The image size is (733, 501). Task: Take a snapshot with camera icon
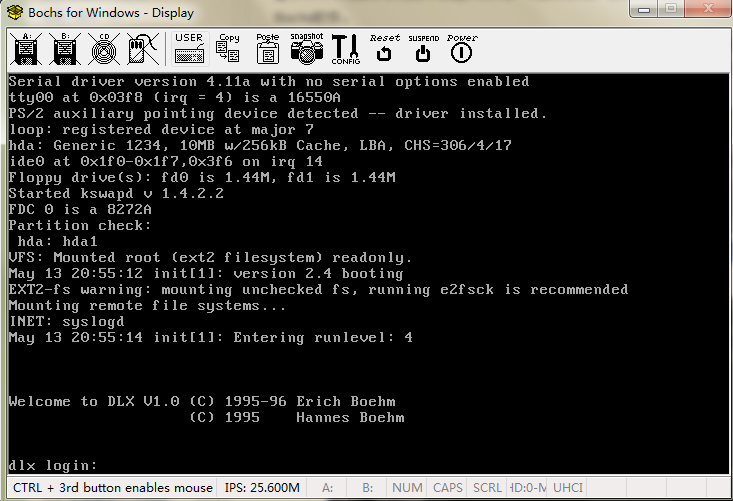tap(306, 48)
